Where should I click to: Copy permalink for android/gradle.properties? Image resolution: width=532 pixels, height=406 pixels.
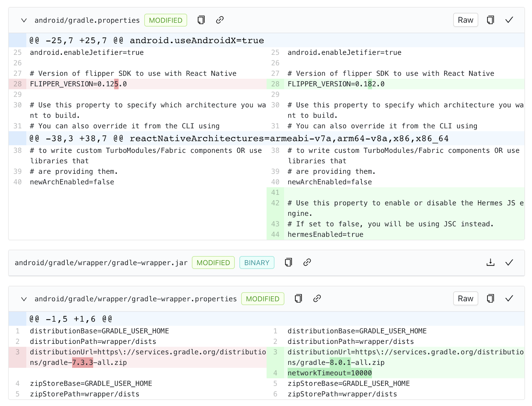coord(219,20)
